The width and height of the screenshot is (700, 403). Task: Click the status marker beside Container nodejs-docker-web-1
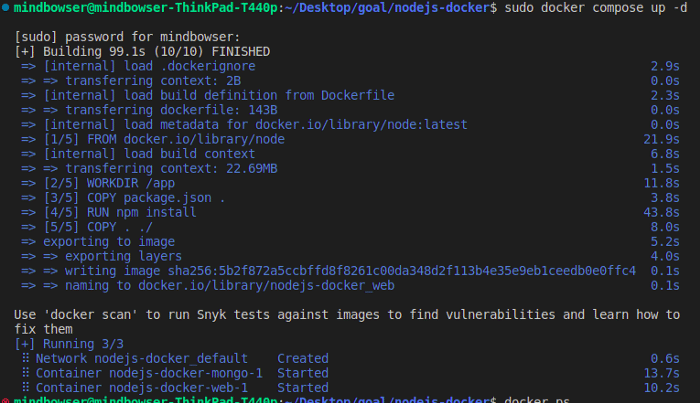click(x=24, y=388)
